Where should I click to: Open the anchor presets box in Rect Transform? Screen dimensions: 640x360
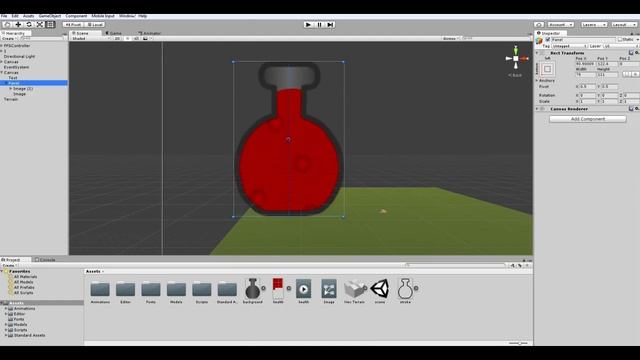click(547, 69)
